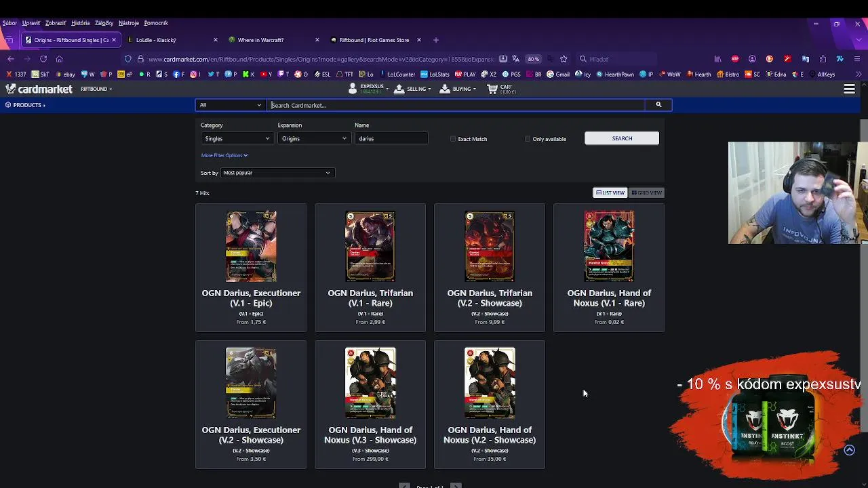Image resolution: width=868 pixels, height=488 pixels.
Task: Open the Gmail bookmark
Action: pyautogui.click(x=558, y=75)
